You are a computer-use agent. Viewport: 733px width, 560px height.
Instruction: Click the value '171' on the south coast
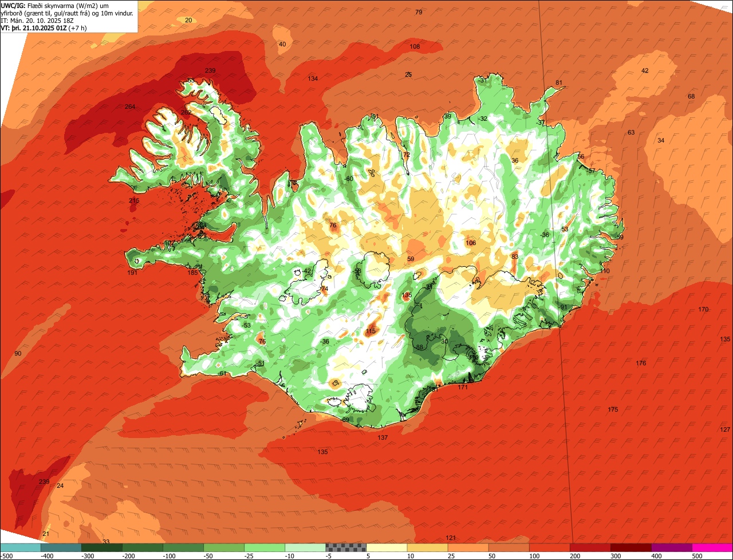click(463, 388)
